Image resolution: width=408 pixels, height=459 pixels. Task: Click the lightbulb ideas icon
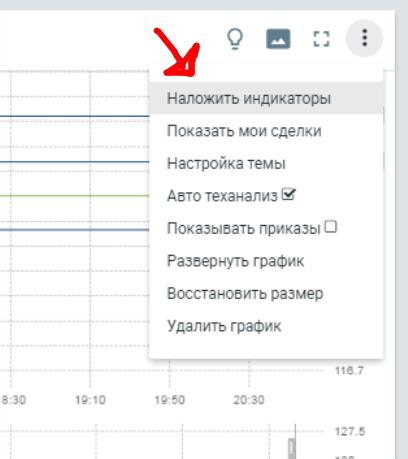tap(235, 39)
